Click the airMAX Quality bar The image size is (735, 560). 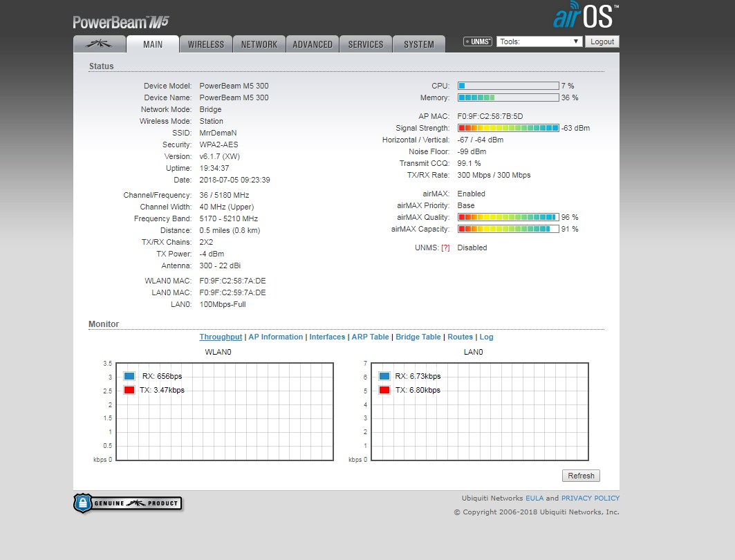click(508, 217)
